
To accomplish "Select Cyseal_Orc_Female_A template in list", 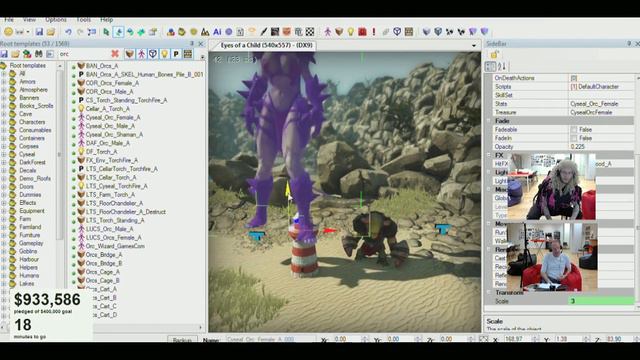I will (113, 117).
